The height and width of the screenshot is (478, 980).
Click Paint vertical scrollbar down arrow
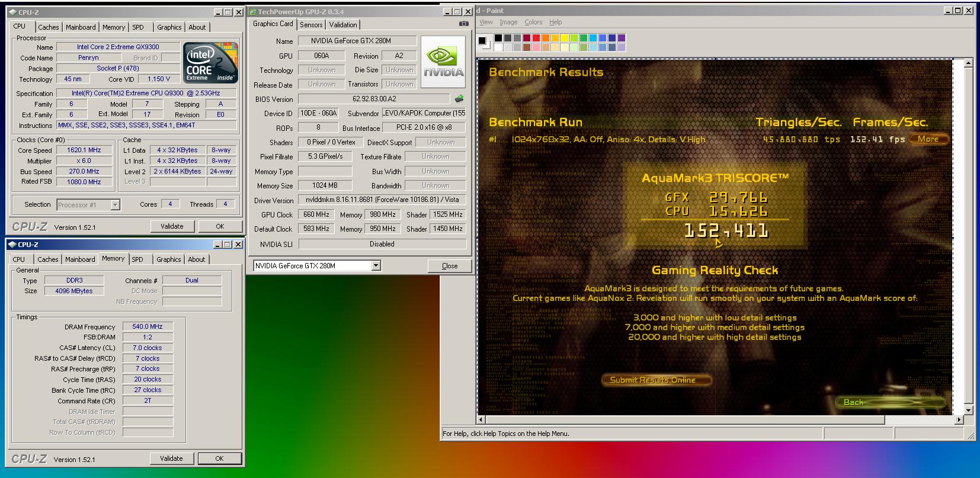click(969, 410)
